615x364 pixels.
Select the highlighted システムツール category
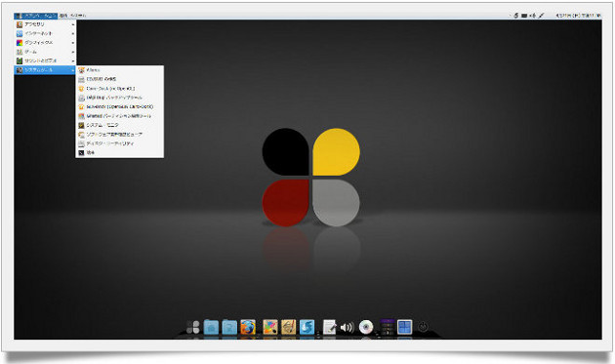click(45, 70)
